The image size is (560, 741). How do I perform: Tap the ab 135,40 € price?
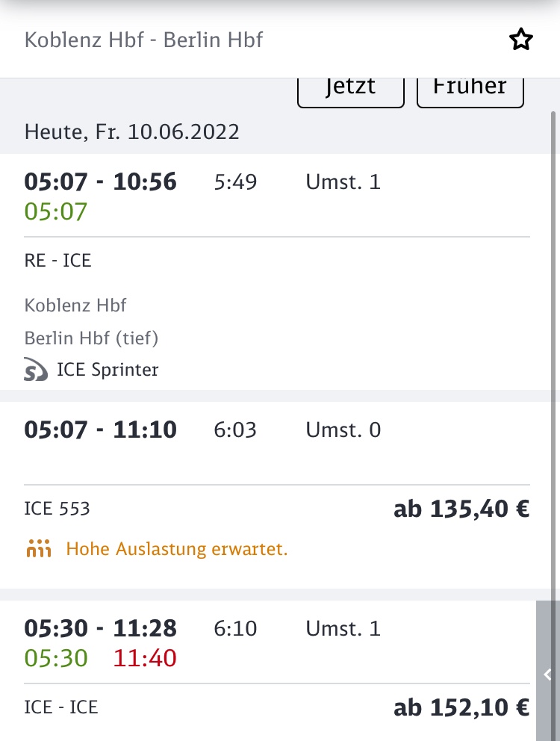pyautogui.click(x=461, y=509)
